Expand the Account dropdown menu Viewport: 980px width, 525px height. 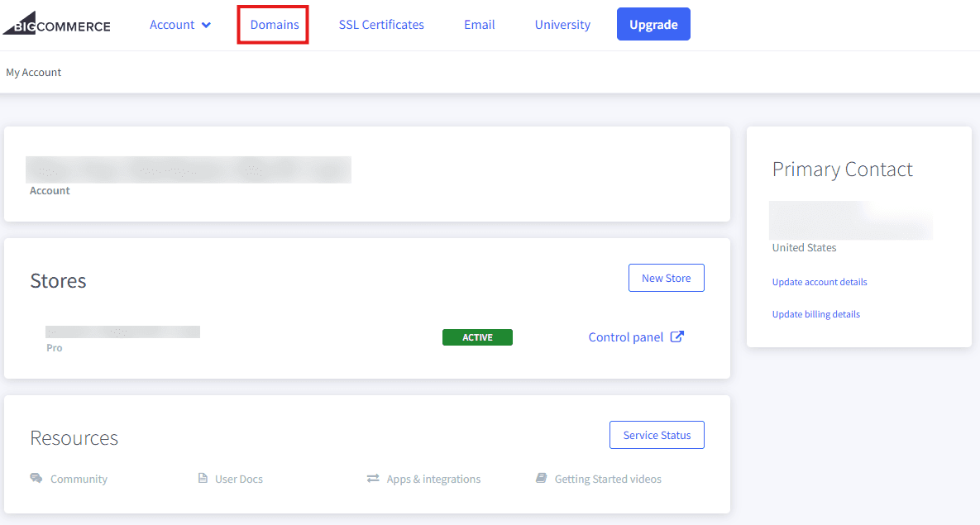coord(180,25)
